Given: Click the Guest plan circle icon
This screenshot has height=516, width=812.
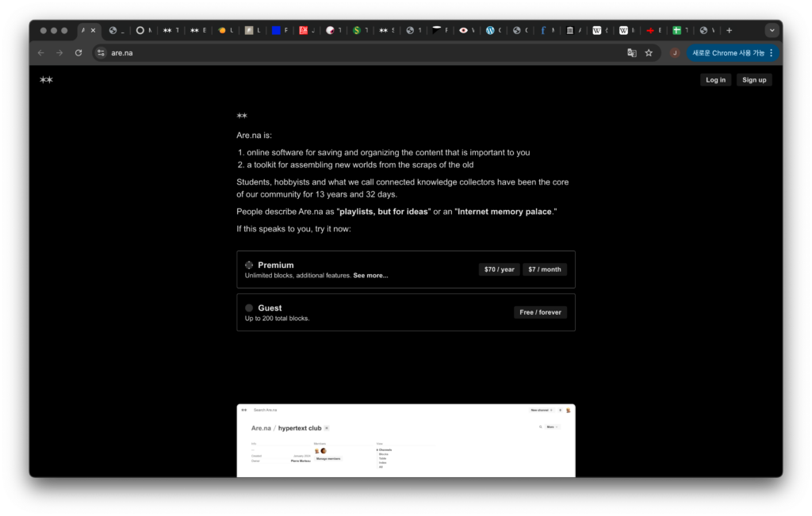Looking at the screenshot, I should coord(249,308).
